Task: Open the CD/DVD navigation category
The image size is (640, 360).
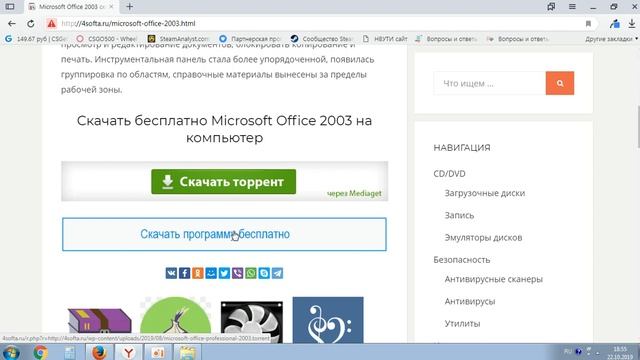Action: 449,173
